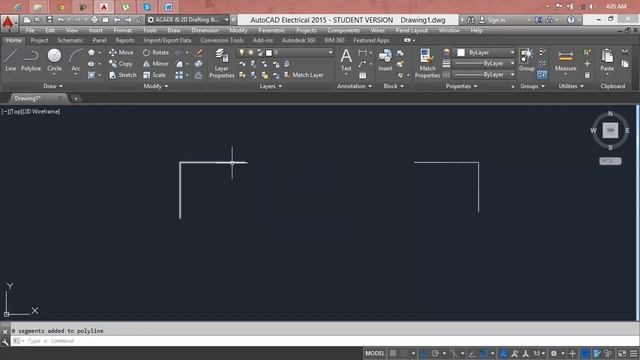Screen dimensions: 640x360
Task: Open the File menu
Action: point(30,31)
